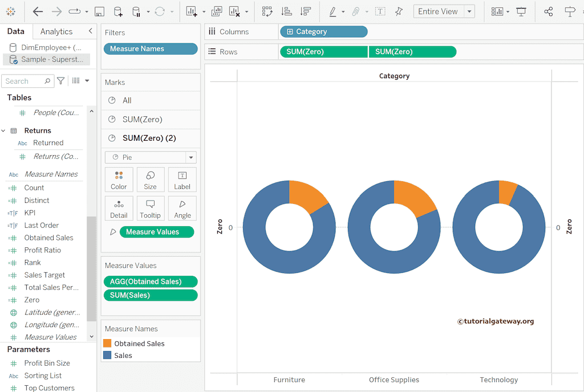The image size is (584, 392).
Task: Switch to the Data tab
Action: click(15, 31)
